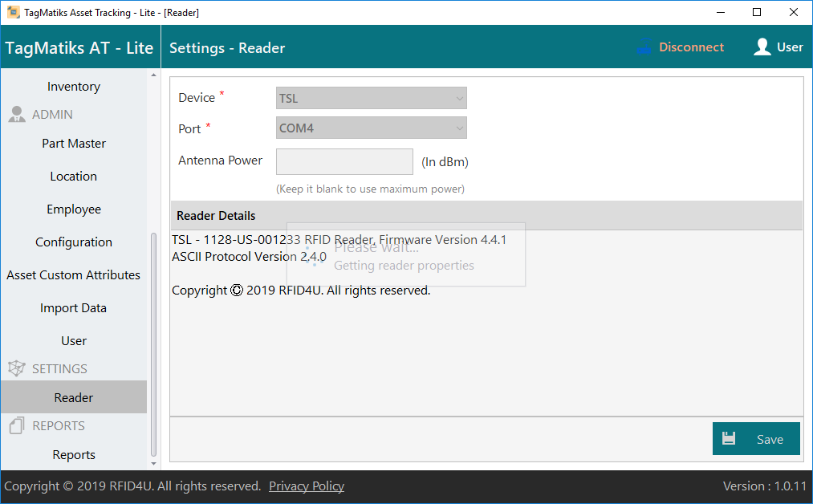Click the TagMatiks app icon in title bar
Image resolution: width=813 pixels, height=504 pixels.
13,12
